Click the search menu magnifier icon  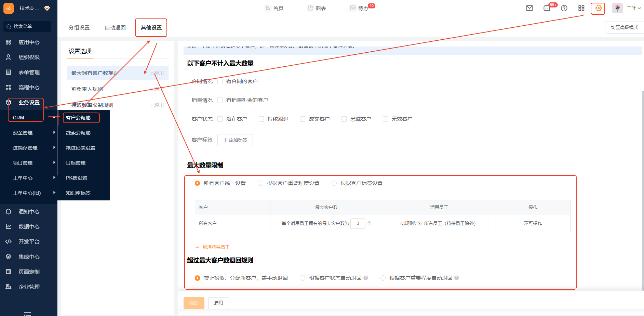pos(9,26)
